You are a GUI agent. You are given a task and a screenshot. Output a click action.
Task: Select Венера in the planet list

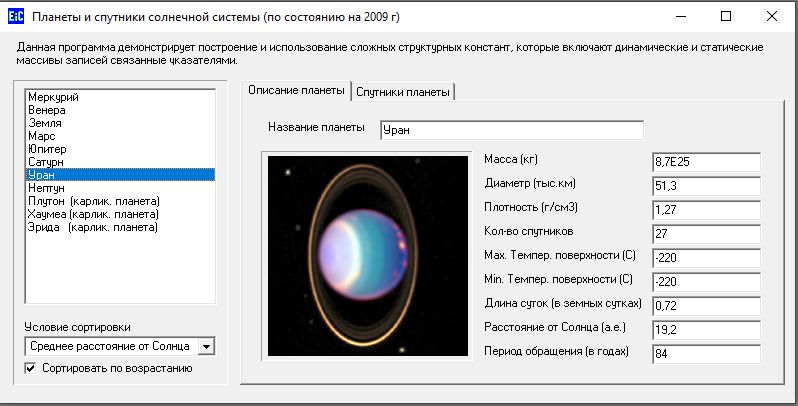(x=48, y=110)
